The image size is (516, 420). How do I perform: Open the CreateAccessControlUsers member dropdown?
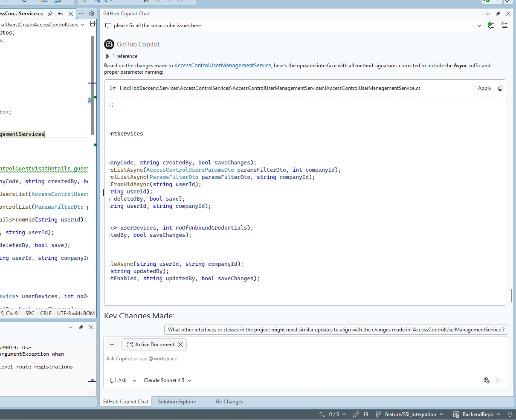(x=83, y=24)
